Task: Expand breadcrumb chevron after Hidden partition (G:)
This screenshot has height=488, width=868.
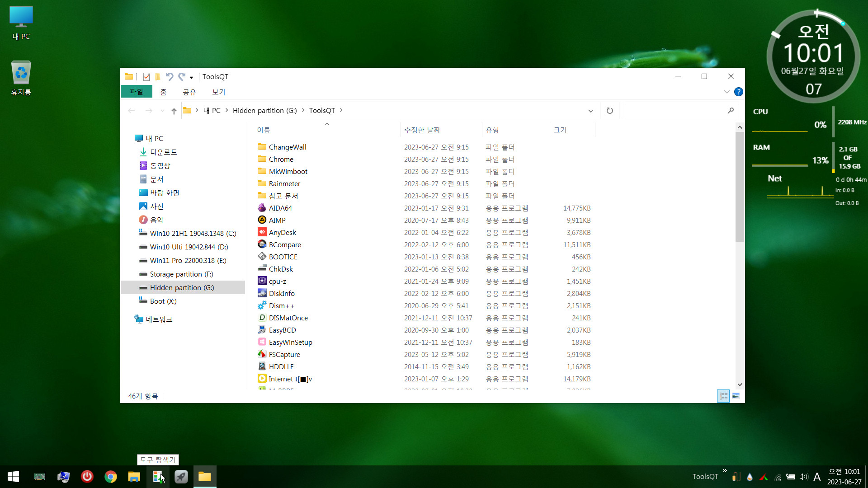Action: (303, 110)
